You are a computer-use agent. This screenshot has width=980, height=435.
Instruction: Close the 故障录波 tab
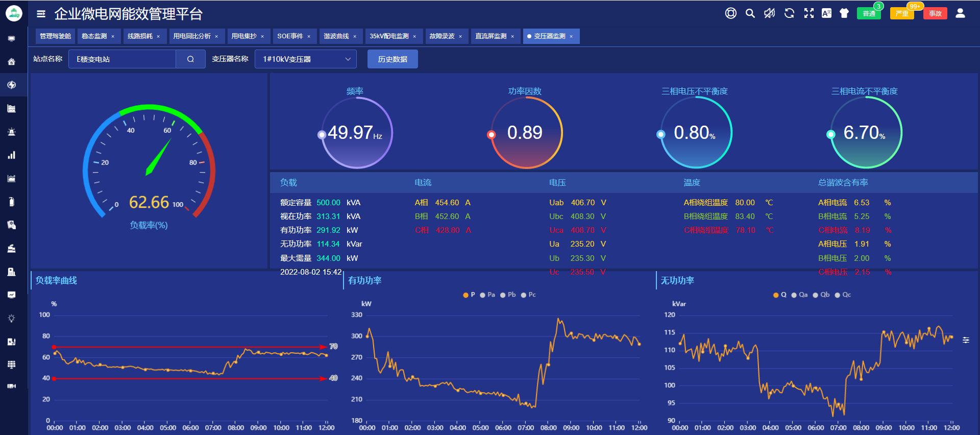pos(460,36)
